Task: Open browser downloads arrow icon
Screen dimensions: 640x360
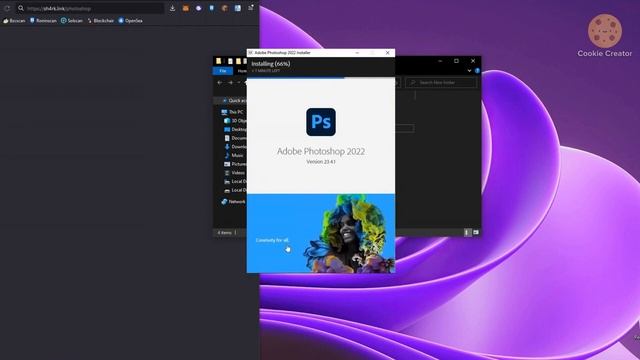Action: (x=172, y=8)
